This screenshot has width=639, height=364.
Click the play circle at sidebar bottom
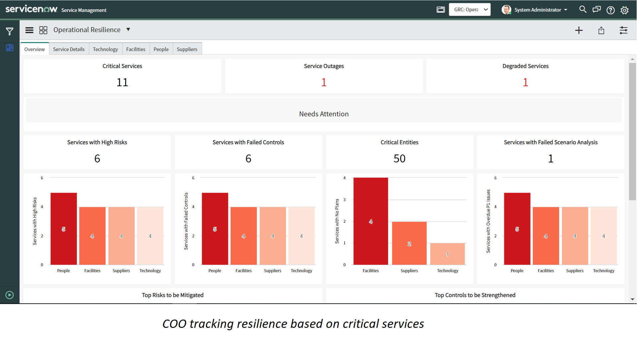click(x=9, y=295)
